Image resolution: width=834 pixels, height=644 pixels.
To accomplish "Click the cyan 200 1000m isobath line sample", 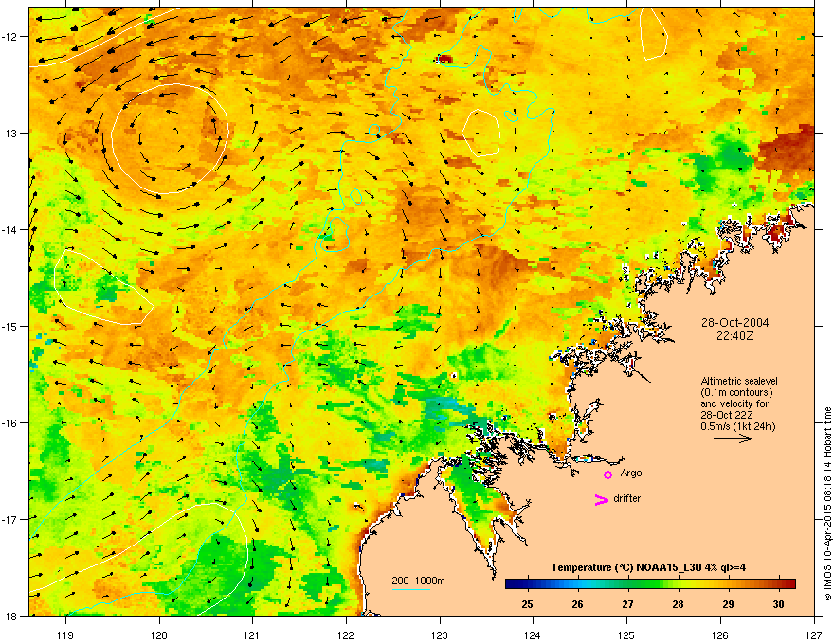I will coord(410,589).
